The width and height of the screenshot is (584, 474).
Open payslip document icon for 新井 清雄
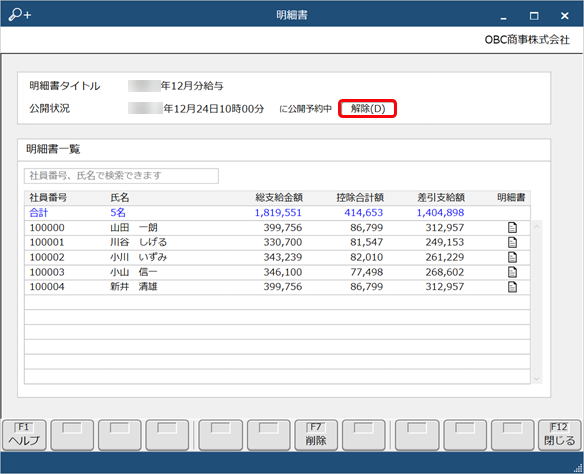(x=512, y=287)
